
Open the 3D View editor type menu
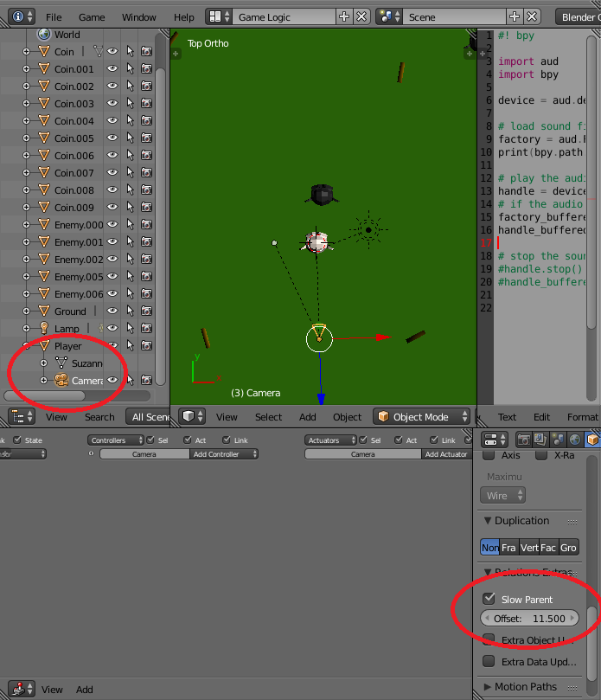pos(192,416)
